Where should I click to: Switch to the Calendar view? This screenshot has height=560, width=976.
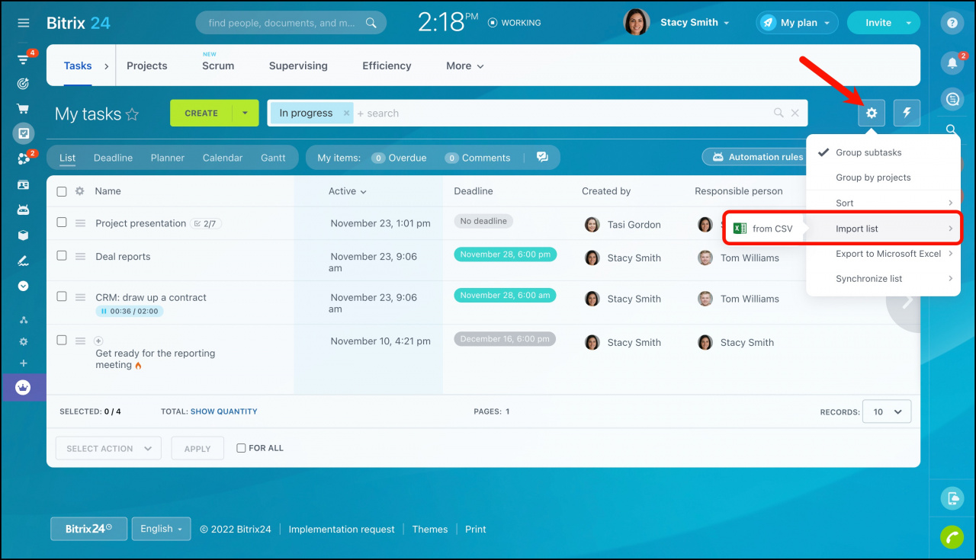point(223,158)
